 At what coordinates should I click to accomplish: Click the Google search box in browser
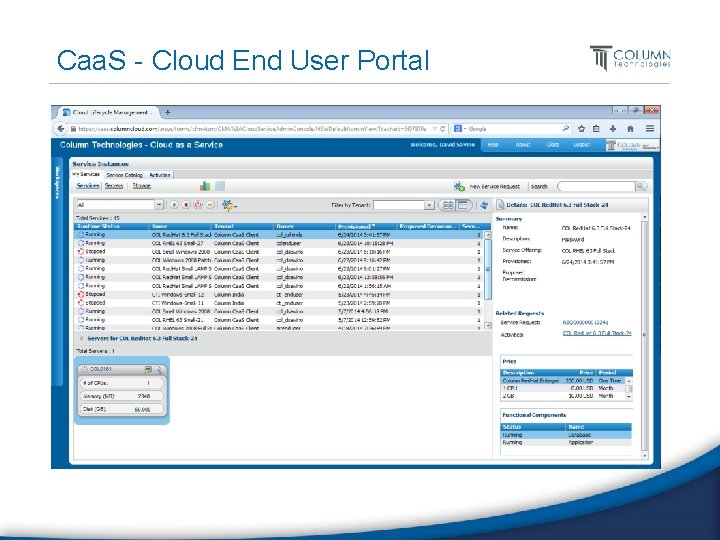(514, 129)
